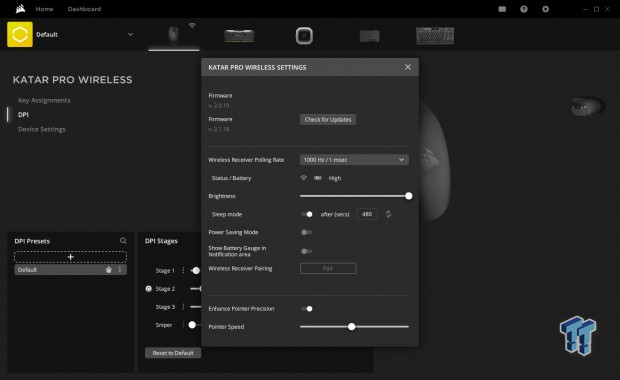Click the wifi icon above mouse device
Image resolution: width=620 pixels, height=380 pixels.
[x=192, y=25]
